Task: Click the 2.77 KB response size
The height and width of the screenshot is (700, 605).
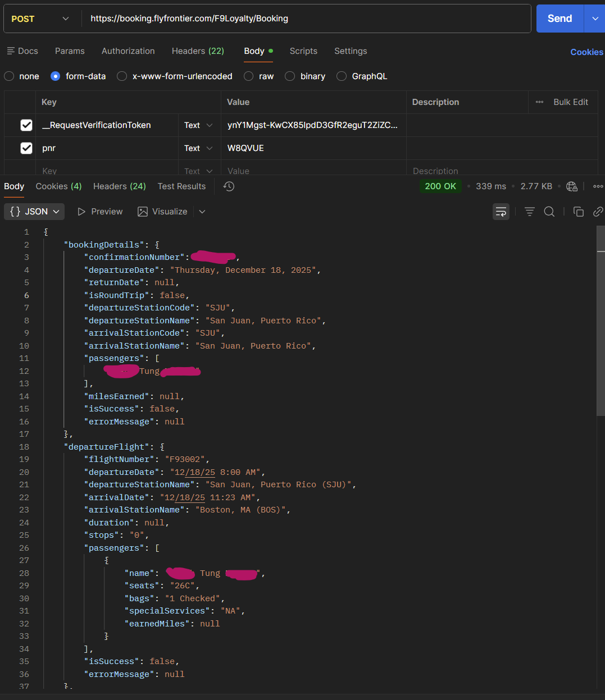Action: pyautogui.click(x=536, y=186)
